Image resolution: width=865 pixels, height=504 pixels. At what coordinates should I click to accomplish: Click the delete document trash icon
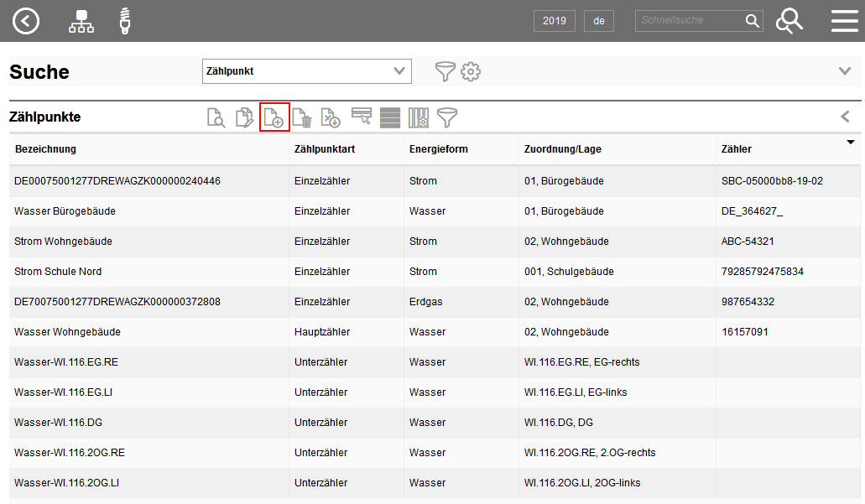(x=302, y=117)
